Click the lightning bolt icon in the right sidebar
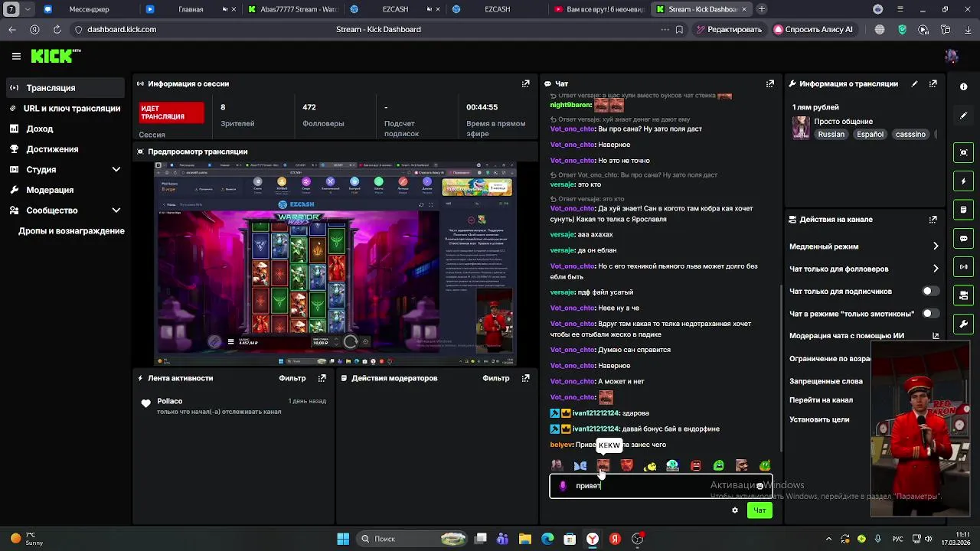Screen dimensions: 980x551 pyautogui.click(x=964, y=181)
